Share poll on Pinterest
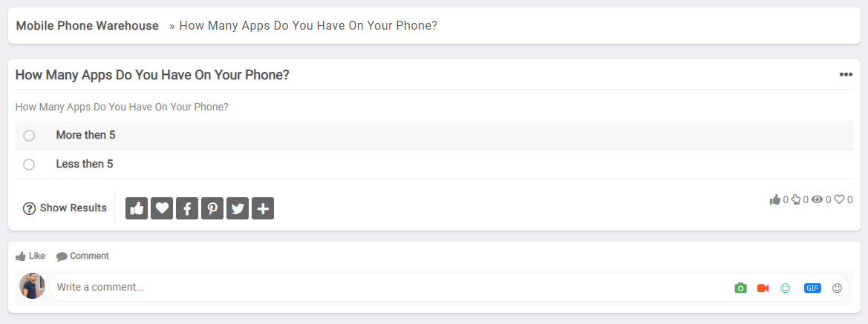The width and height of the screenshot is (868, 324). [x=212, y=208]
